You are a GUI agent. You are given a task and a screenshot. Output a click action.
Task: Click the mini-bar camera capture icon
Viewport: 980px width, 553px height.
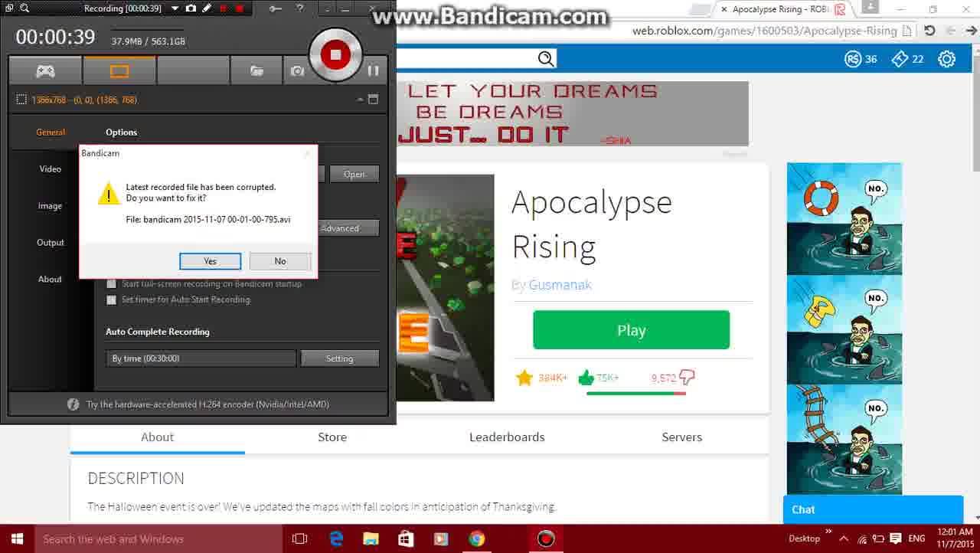[x=191, y=8]
